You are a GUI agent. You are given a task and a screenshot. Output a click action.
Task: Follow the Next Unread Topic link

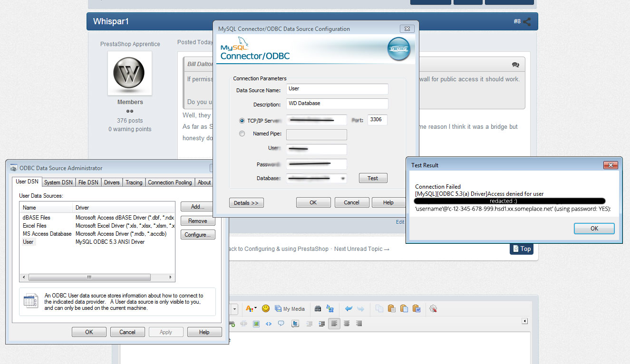362,249
